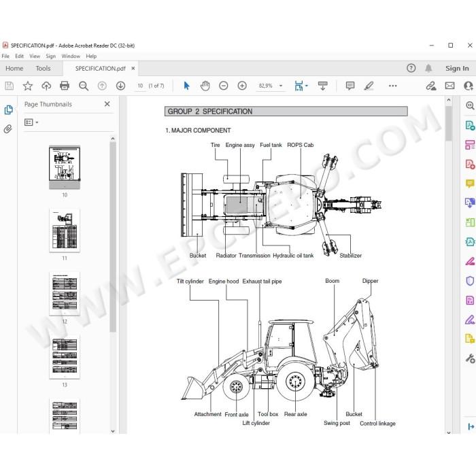Screen dimensions: 476x476
Task: Open Page Thumbnails panel icon in sidebar
Action: [8, 110]
